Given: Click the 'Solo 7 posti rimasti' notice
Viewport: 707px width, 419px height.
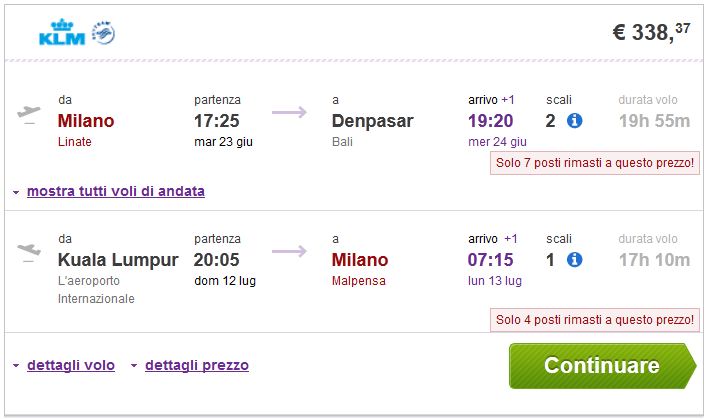Looking at the screenshot, I should 593,162.
